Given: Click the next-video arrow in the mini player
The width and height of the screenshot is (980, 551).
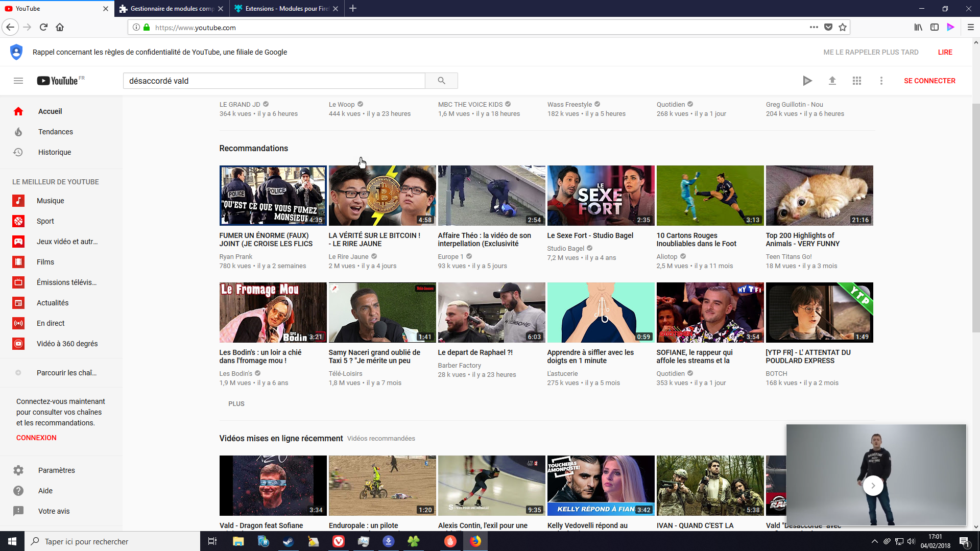Looking at the screenshot, I should click(x=873, y=486).
